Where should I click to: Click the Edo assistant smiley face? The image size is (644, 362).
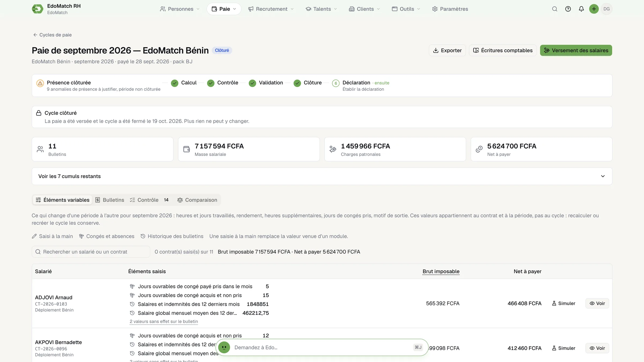coord(224,348)
